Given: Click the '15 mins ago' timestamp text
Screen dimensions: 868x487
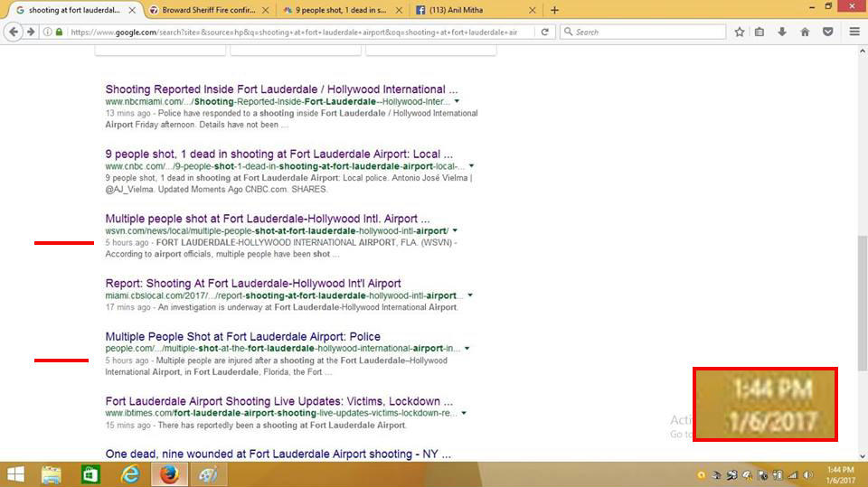Looking at the screenshot, I should click(127, 425).
